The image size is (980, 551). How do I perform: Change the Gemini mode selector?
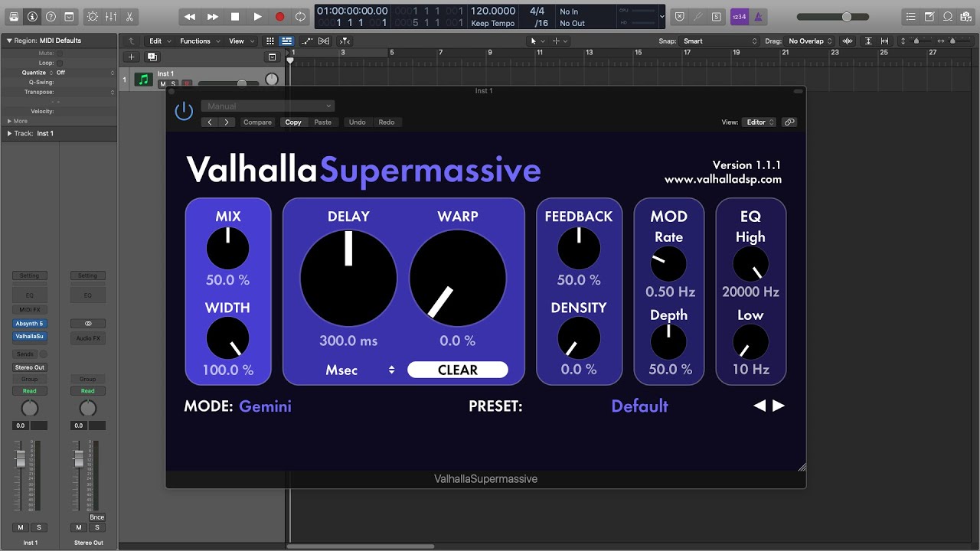pos(265,406)
